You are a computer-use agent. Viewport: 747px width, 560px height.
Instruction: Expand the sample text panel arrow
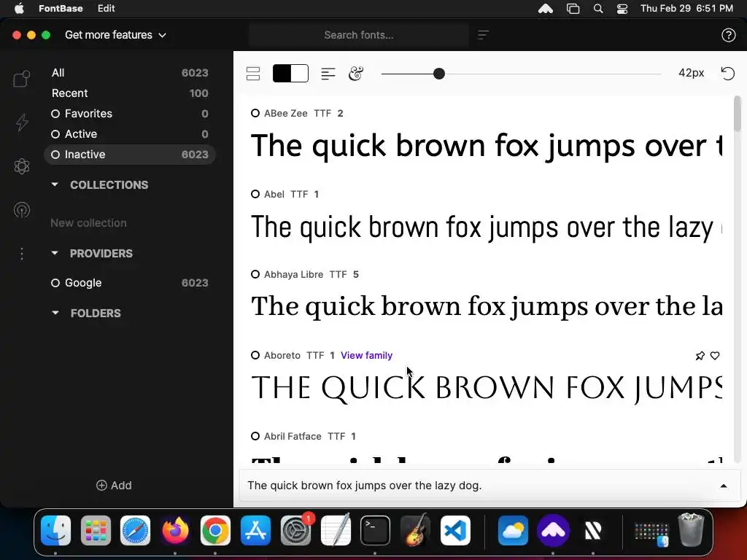724,486
